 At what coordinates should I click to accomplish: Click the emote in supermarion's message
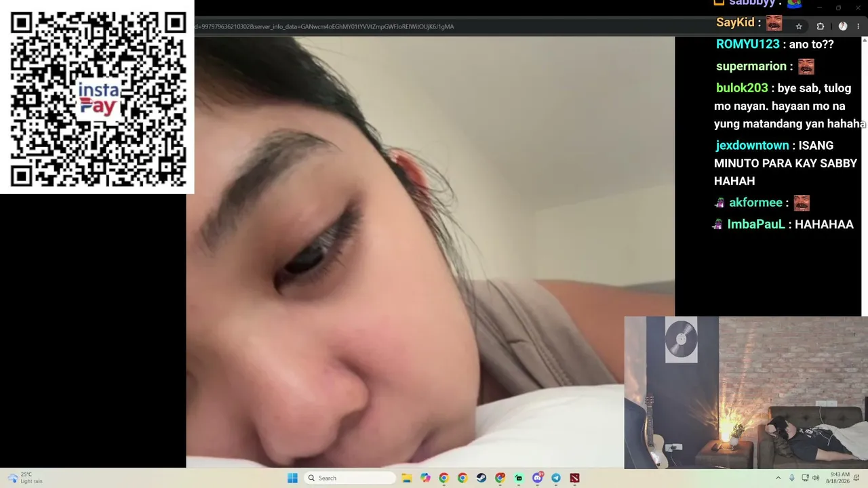pyautogui.click(x=806, y=66)
